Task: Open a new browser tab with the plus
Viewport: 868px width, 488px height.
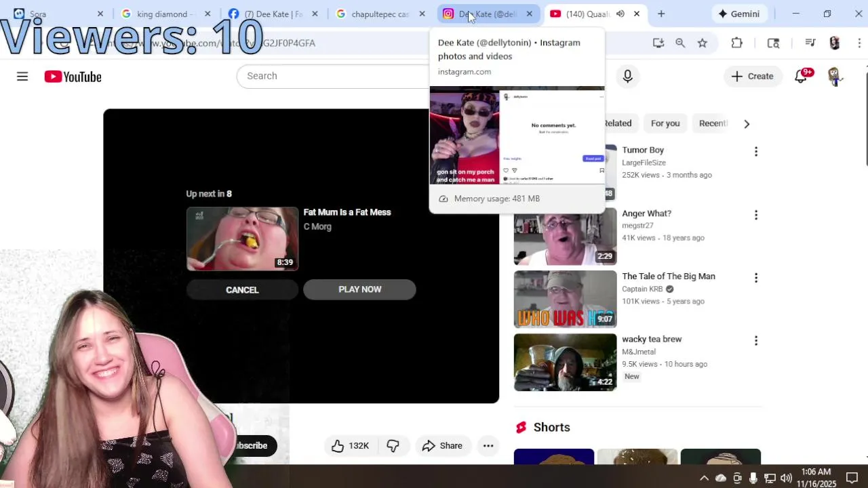Action: 661,14
